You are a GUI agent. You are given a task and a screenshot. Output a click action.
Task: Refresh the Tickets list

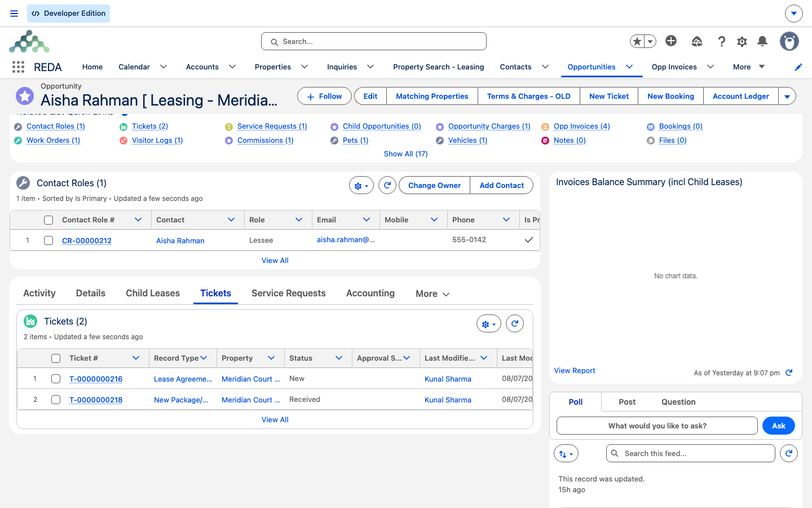(515, 323)
